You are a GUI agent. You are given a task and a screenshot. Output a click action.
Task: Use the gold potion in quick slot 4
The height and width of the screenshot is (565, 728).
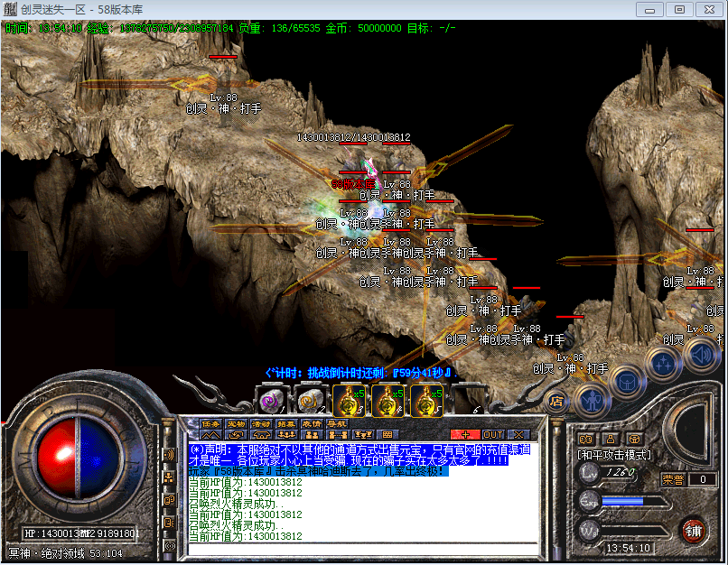389,401
